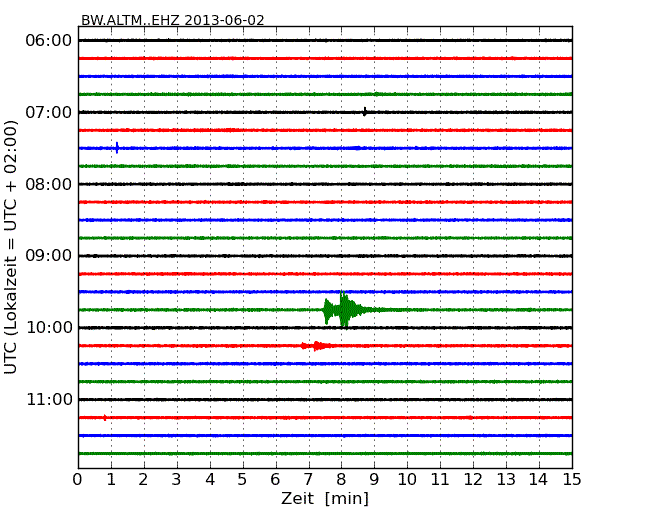The width and height of the screenshot is (650, 520).
Task: Click the x-axis tick label 15
Action: tap(572, 480)
